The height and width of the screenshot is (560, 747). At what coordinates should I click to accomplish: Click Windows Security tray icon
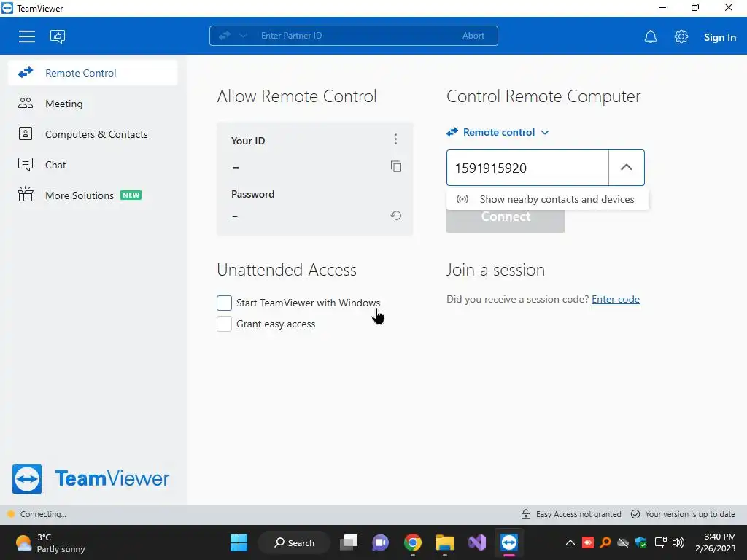click(x=640, y=542)
